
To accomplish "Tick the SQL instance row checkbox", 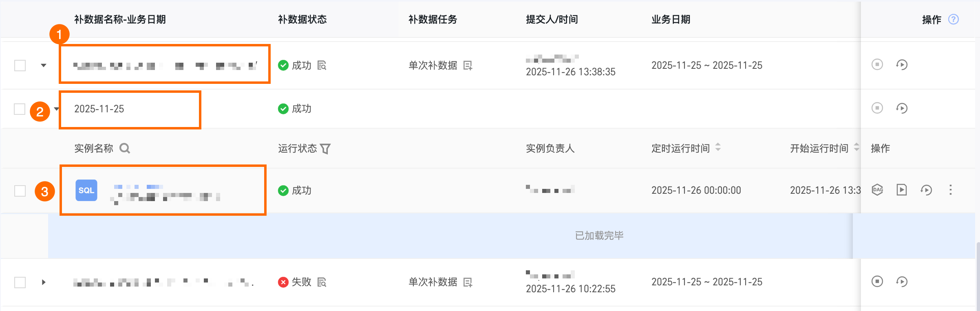I will [x=20, y=191].
